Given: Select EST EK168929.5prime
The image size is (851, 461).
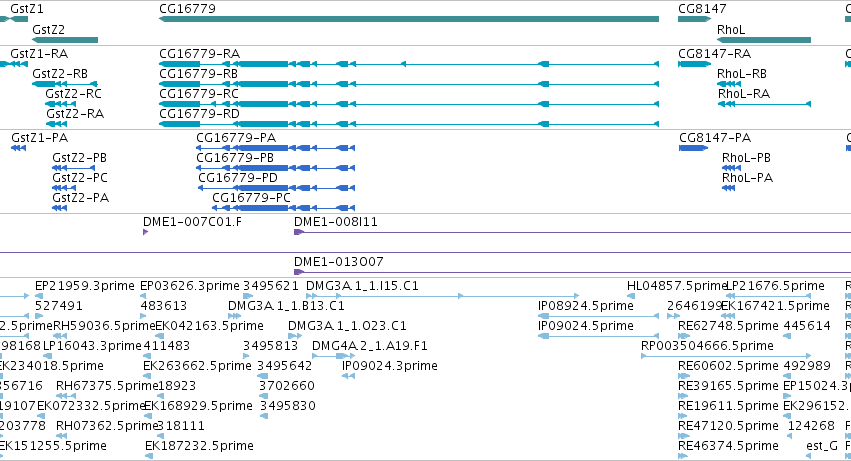Looking at the screenshot, I should tap(198, 407).
